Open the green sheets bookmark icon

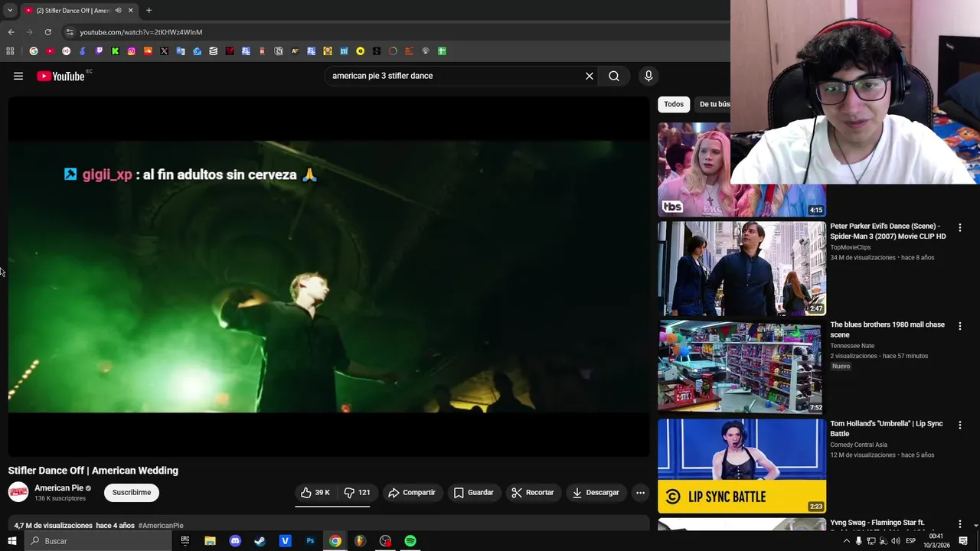442,51
